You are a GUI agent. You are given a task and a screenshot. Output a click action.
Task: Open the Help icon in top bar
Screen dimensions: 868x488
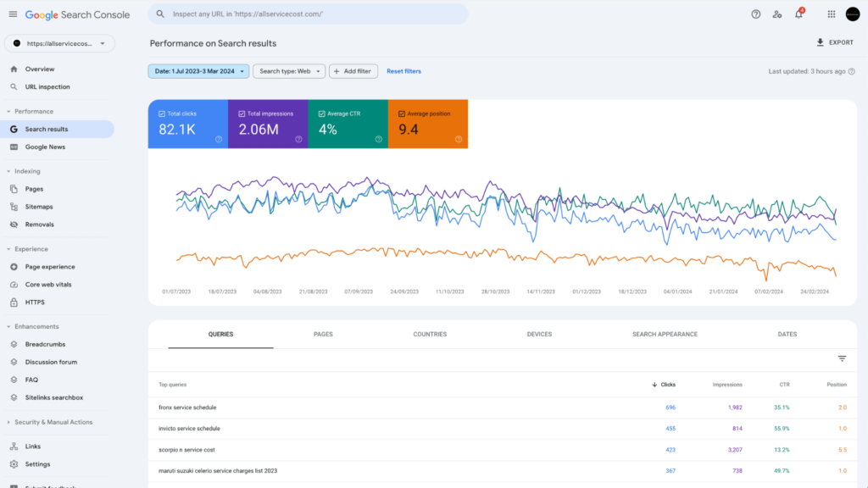pyautogui.click(x=755, y=14)
